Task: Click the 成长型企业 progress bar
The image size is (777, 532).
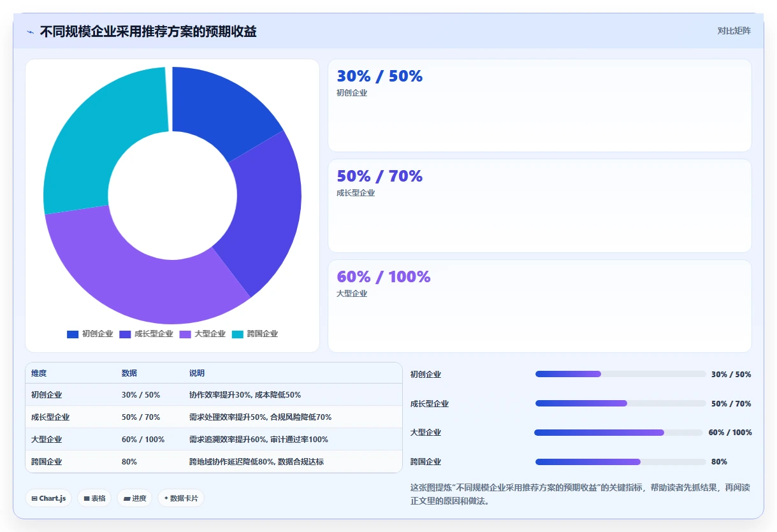Action: [621, 403]
